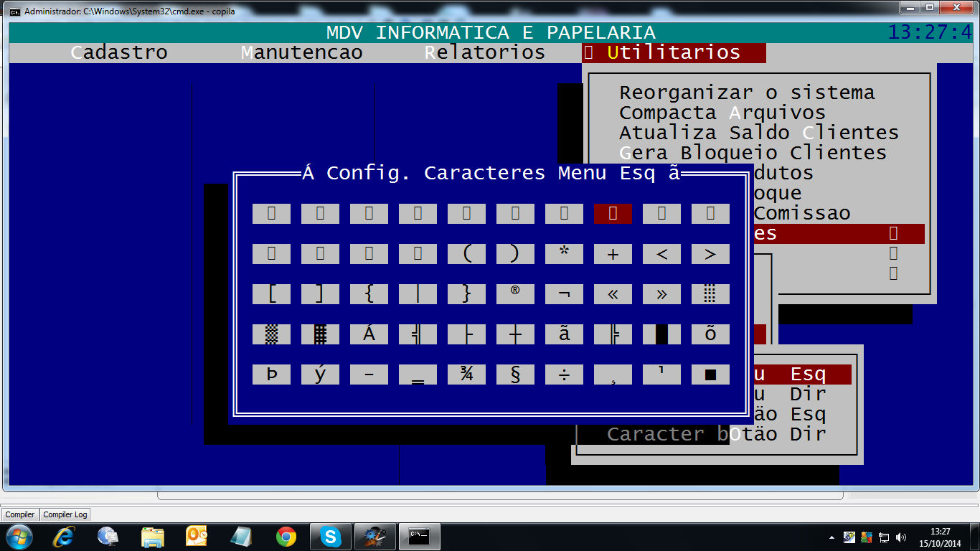Select the thorn Þ character cell
Viewport: 980px width, 551px height.
(x=271, y=374)
